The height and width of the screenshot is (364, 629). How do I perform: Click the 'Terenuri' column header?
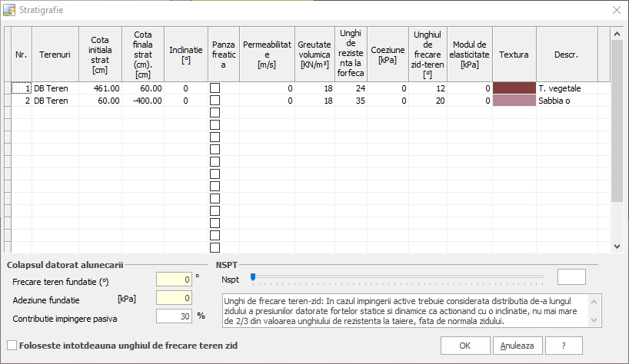(x=55, y=55)
